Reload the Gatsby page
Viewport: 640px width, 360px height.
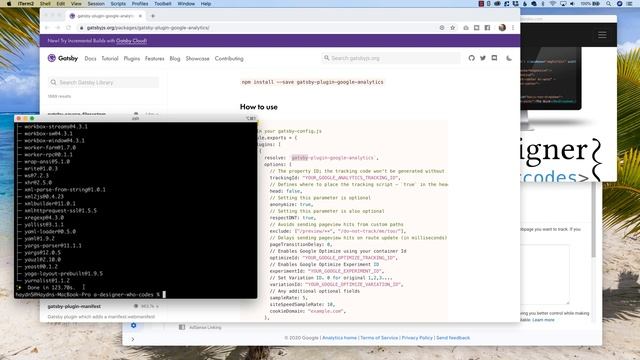(69, 28)
